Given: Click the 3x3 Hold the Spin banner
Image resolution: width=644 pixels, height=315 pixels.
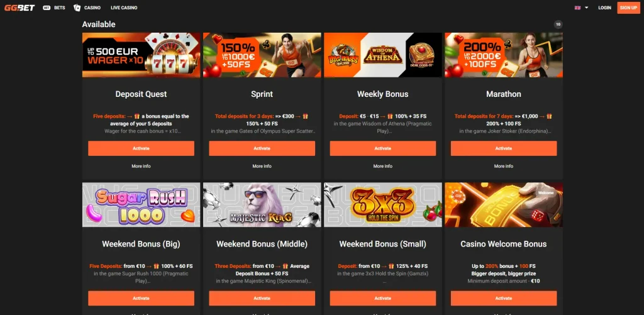Looking at the screenshot, I should coord(383,204).
